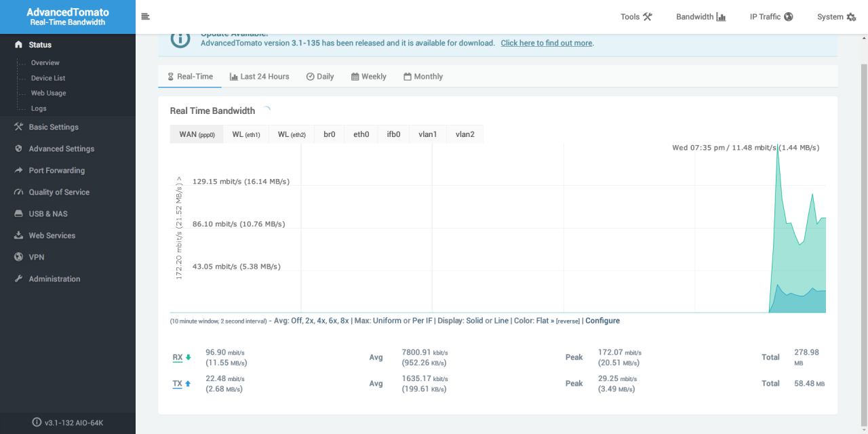Expand Port Forwarding in sidebar
Viewport: 868px width, 434px height.
68,170
